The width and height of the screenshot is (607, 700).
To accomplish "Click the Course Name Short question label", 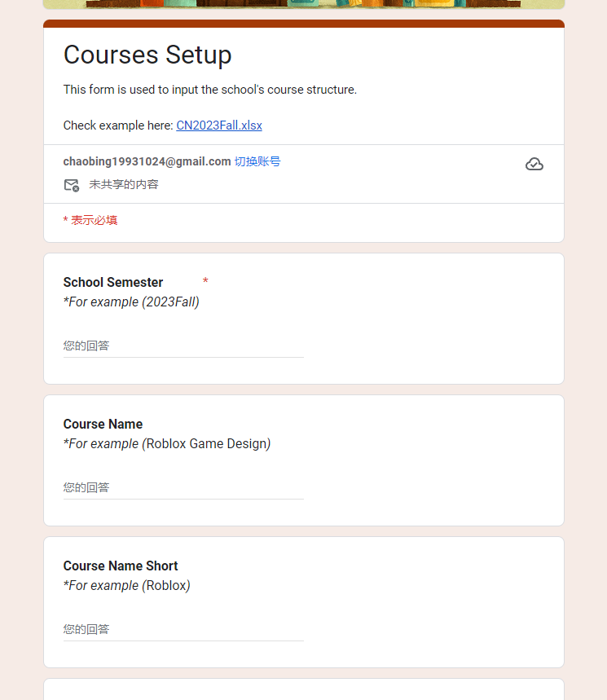I will click(x=121, y=566).
